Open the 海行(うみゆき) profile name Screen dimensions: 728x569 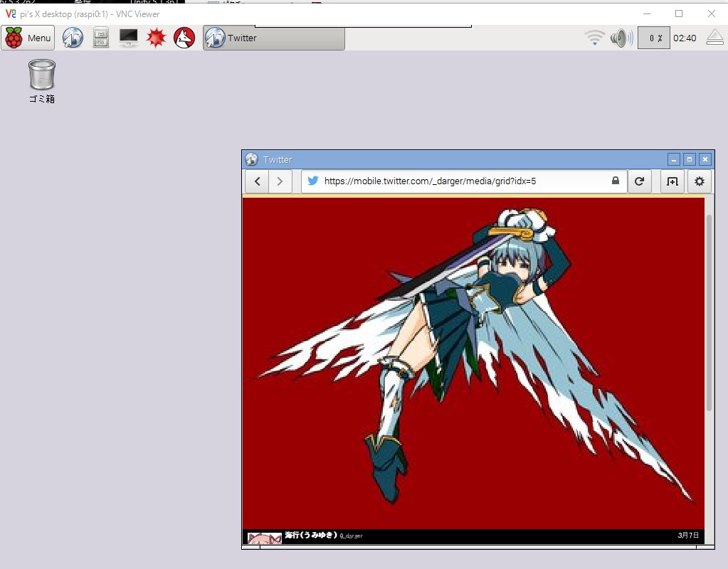click(x=310, y=535)
